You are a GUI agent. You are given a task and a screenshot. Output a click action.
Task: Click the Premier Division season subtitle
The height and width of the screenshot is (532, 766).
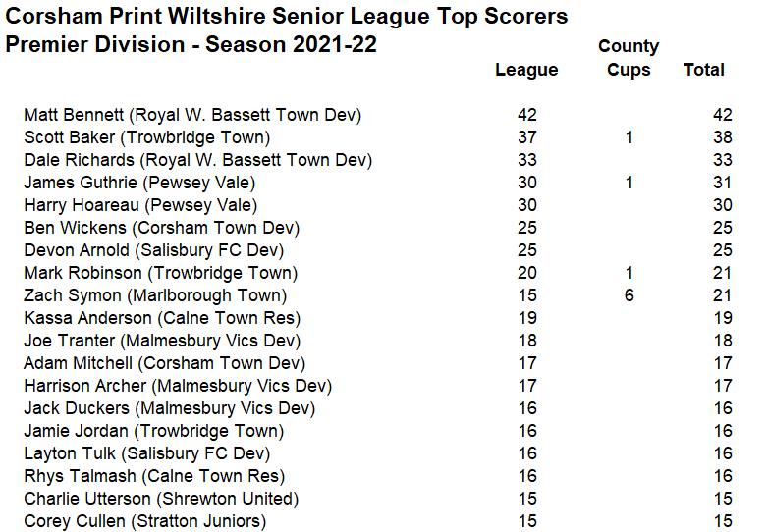[191, 45]
